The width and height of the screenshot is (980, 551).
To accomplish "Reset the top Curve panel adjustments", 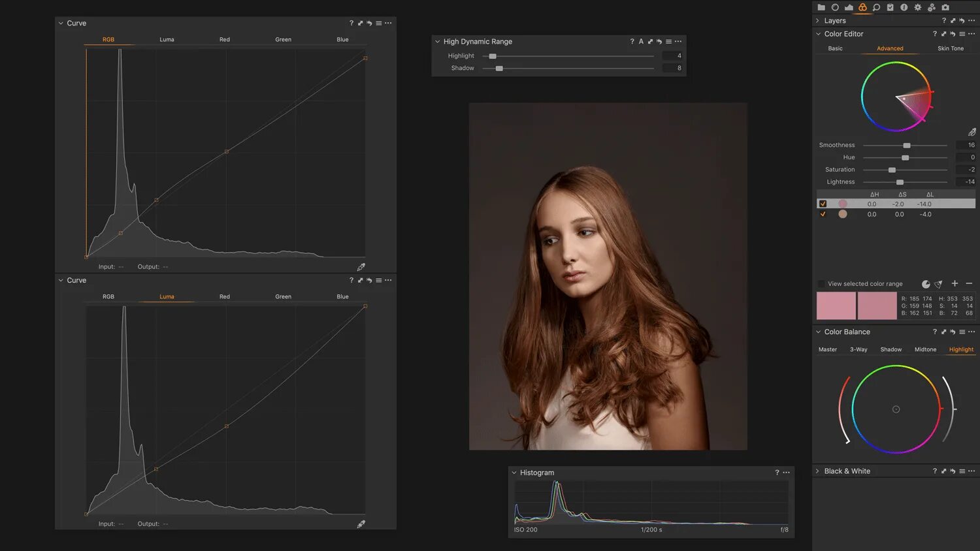I will coord(369,23).
